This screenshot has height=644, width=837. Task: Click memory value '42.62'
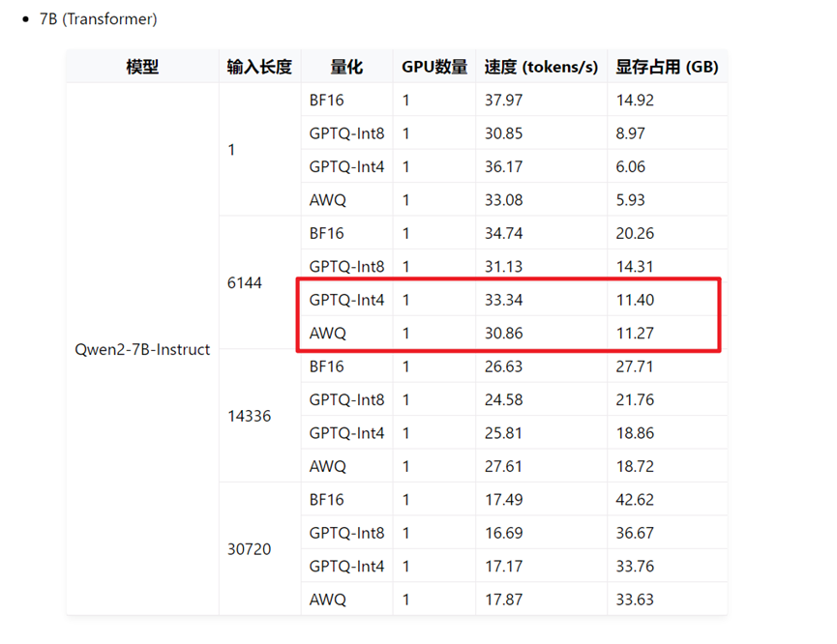[635, 499]
